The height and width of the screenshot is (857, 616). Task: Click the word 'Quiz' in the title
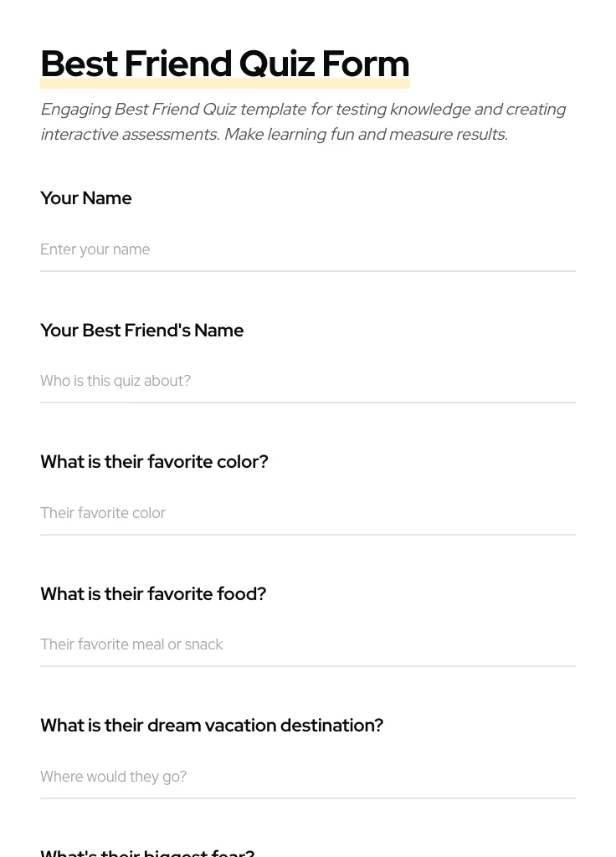click(277, 64)
